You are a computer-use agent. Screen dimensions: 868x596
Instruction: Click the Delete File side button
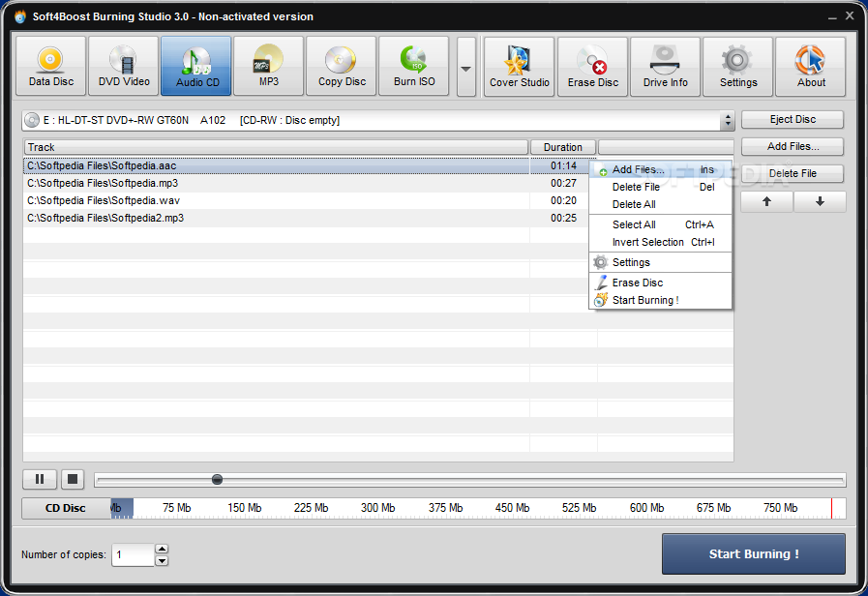pos(793,174)
